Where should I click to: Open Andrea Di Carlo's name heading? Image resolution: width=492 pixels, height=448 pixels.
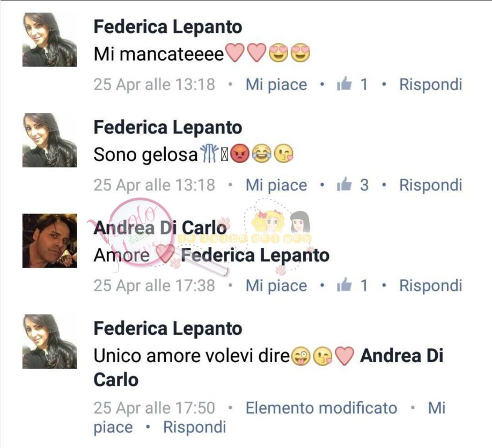[160, 227]
